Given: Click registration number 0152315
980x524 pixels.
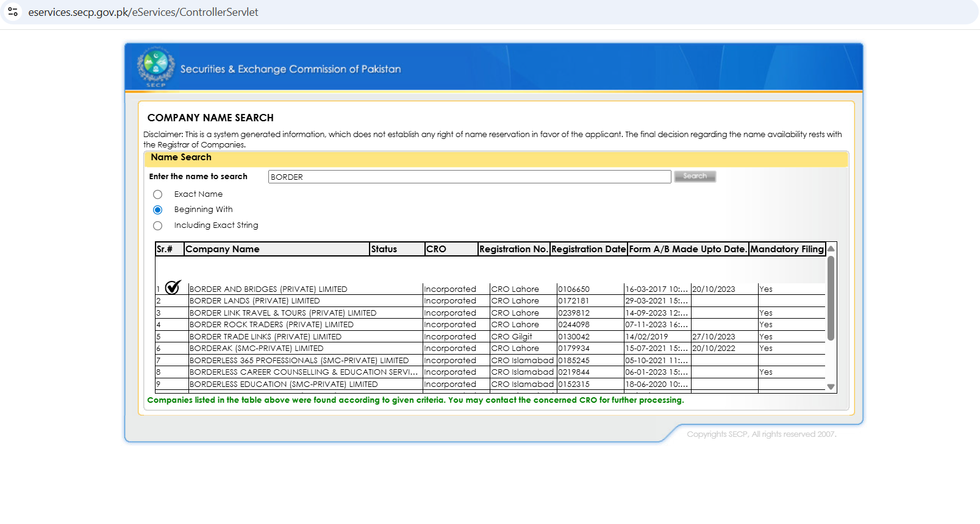Looking at the screenshot, I should 574,384.
